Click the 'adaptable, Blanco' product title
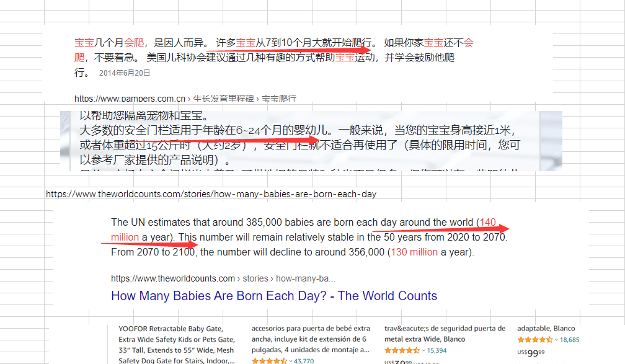The height and width of the screenshot is (364, 625). pyautogui.click(x=546, y=329)
